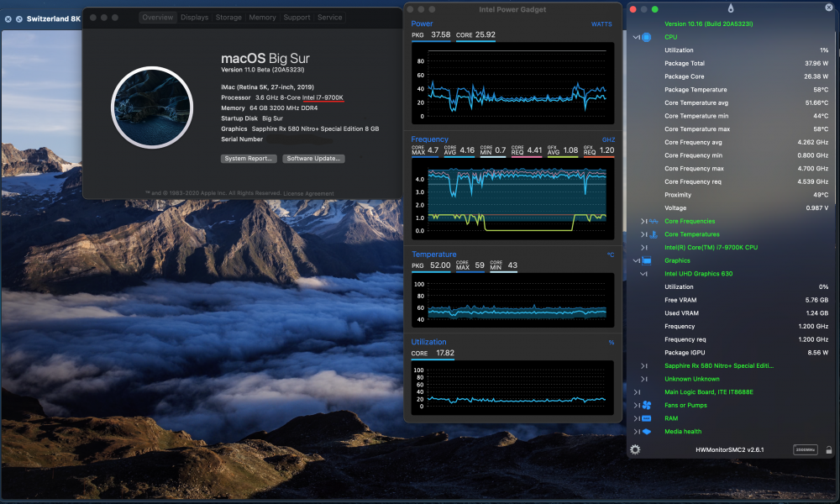This screenshot has height=504, width=840.
Task: Click the GFX AVG 1.08 frequency value
Action: coord(563,150)
